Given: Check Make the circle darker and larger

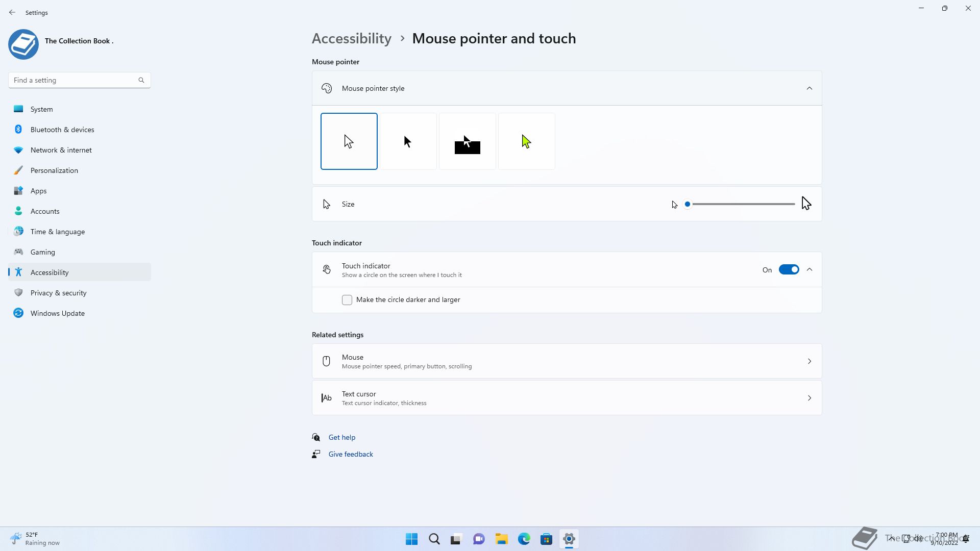Looking at the screenshot, I should [x=347, y=300].
